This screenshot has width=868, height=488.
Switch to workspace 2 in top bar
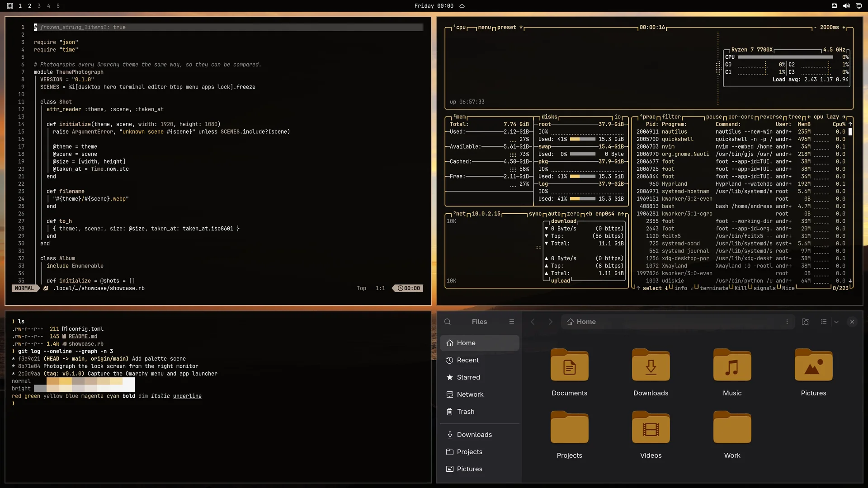coord(29,6)
